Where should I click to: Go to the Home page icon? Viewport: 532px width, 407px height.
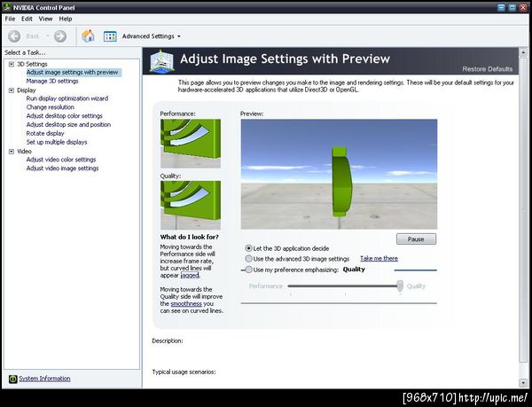pyautogui.click(x=88, y=36)
